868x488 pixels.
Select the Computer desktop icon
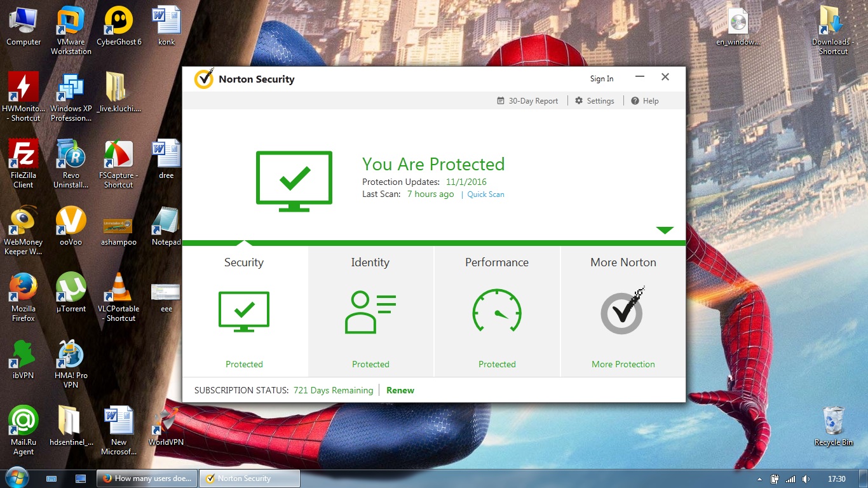[x=24, y=27]
